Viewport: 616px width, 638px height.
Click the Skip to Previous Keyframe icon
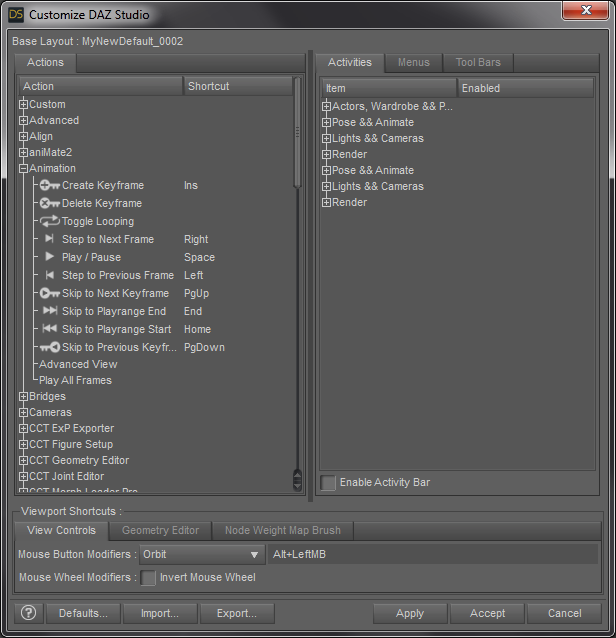[50, 347]
